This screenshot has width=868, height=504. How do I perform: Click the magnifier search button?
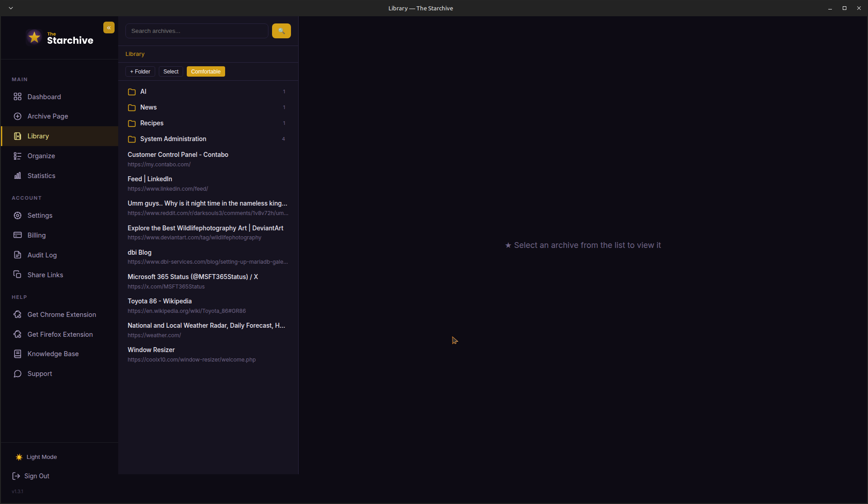pos(282,31)
